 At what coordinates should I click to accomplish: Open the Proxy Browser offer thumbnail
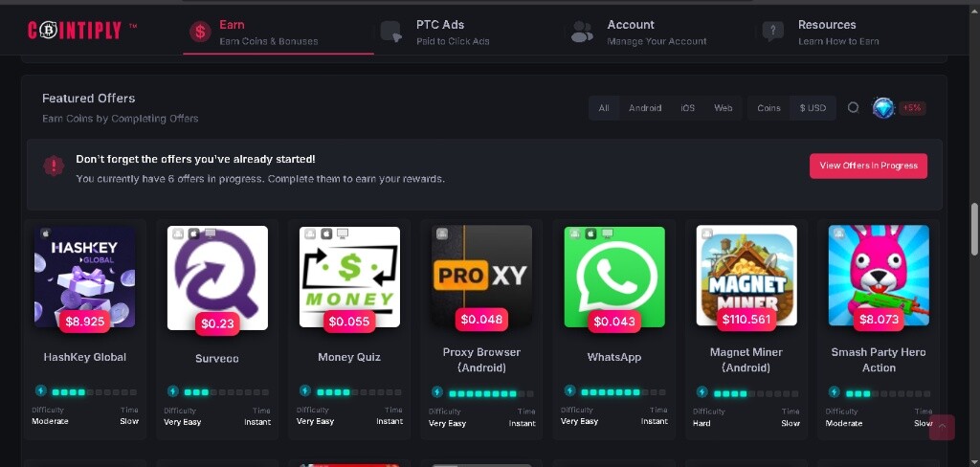[482, 276]
